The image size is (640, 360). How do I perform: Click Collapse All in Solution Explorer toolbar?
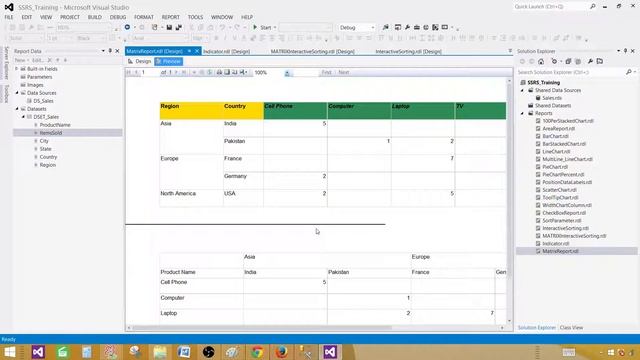click(x=568, y=62)
